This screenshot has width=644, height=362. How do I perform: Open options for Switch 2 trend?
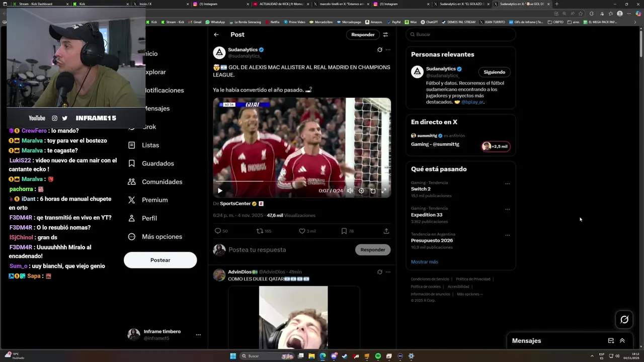pos(507,184)
